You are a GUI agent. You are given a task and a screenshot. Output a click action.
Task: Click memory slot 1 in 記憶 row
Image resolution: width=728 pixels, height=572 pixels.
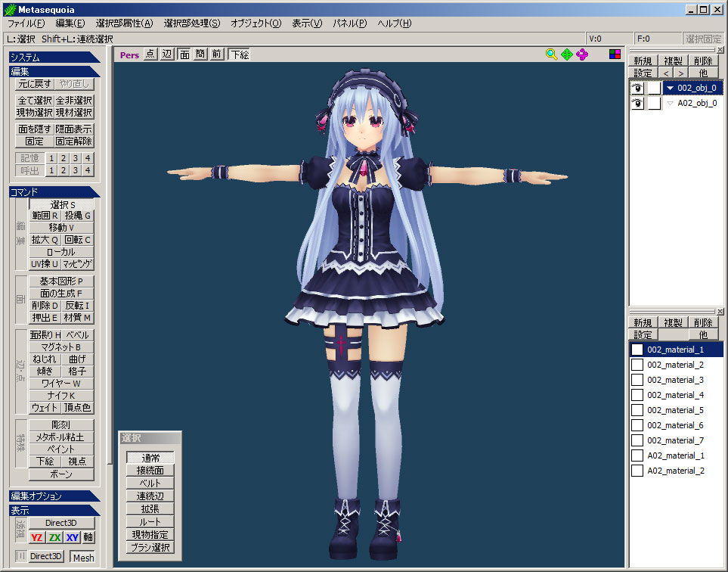coord(51,158)
